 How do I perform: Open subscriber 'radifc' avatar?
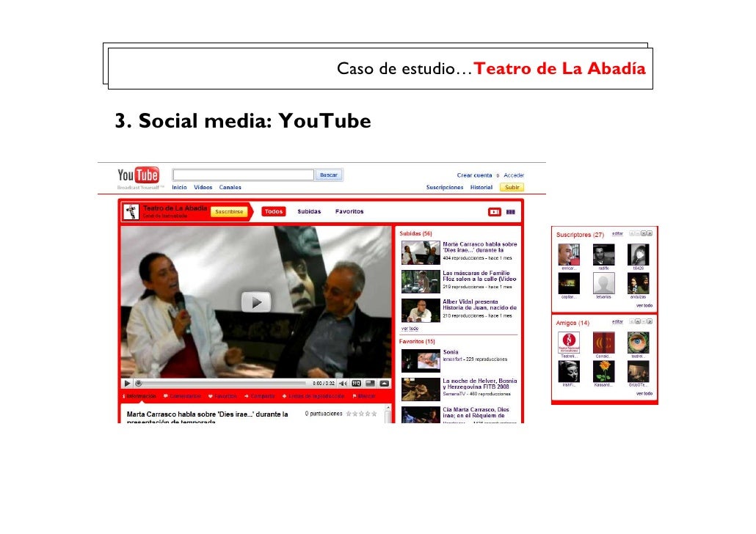pos(603,255)
